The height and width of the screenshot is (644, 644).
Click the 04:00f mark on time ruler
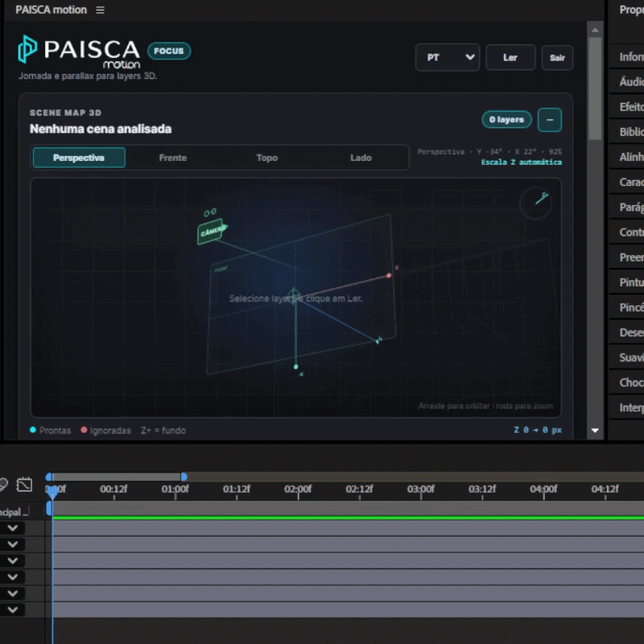543,489
